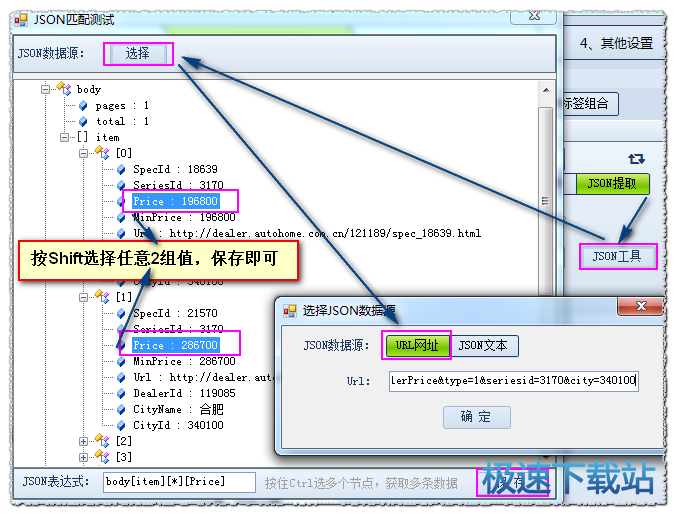Click the blue icon beside SpecId : 18639
676x515 pixels.
pyautogui.click(x=121, y=169)
